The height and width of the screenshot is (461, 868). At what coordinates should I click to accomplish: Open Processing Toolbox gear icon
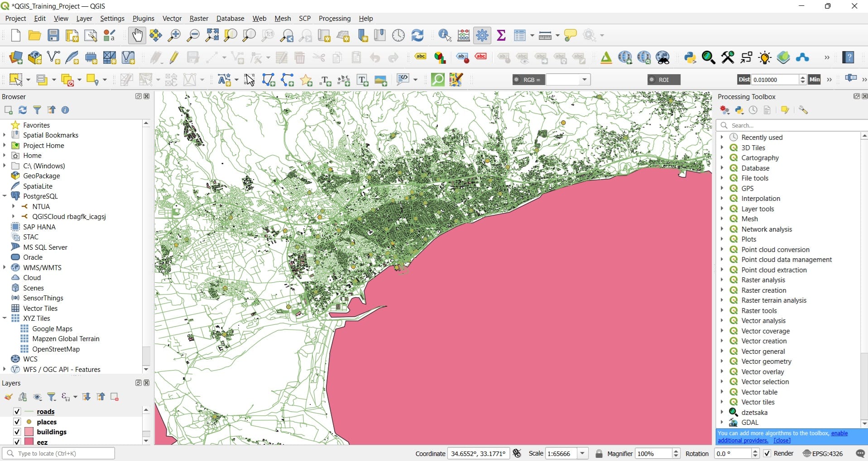(x=482, y=35)
